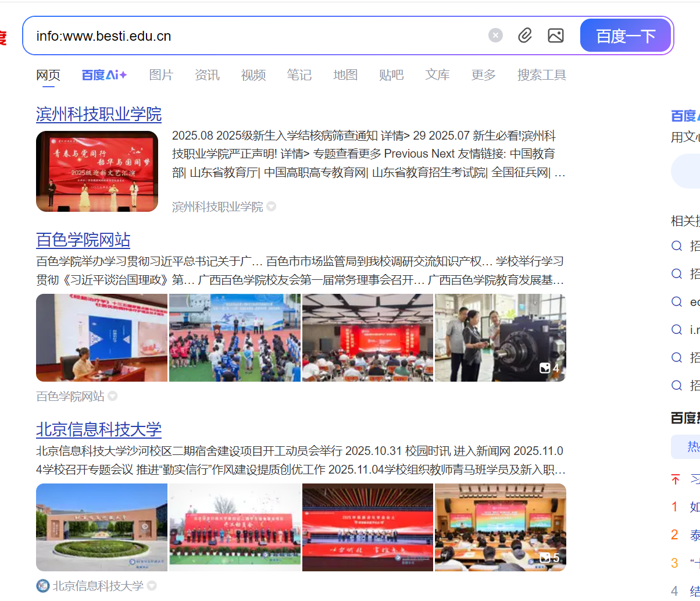Click the 滨州科技职业学院 stage performance thumbnail
The image size is (700, 601).
(x=97, y=171)
